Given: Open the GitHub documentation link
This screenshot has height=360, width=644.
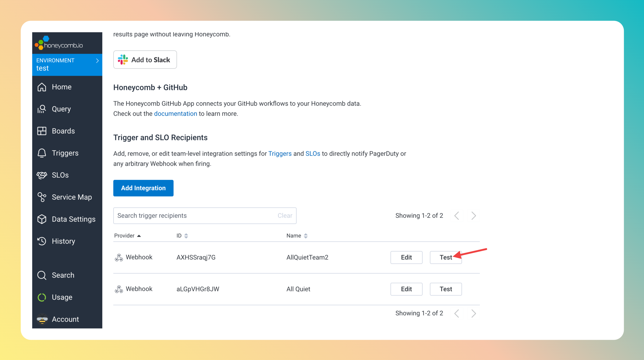Looking at the screenshot, I should tap(175, 114).
